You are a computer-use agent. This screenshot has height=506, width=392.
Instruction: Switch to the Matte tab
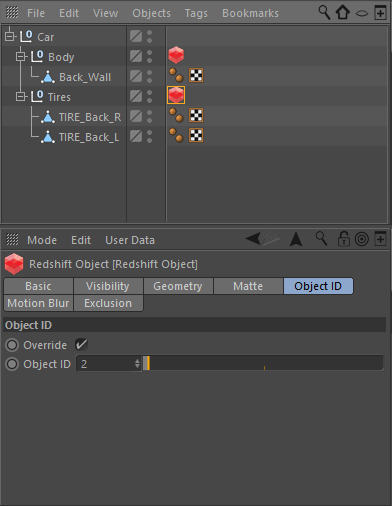click(x=248, y=286)
